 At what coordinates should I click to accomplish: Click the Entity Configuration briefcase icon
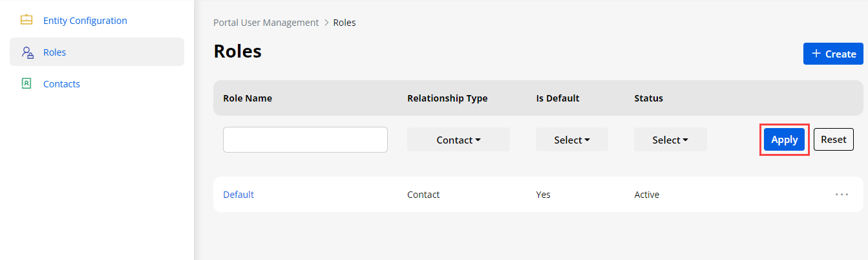pyautogui.click(x=26, y=20)
